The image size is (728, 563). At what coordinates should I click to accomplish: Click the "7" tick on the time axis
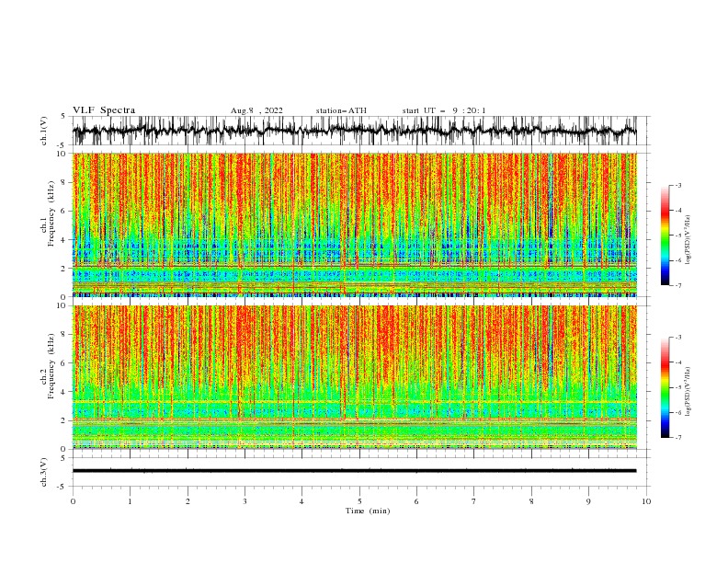(474, 501)
